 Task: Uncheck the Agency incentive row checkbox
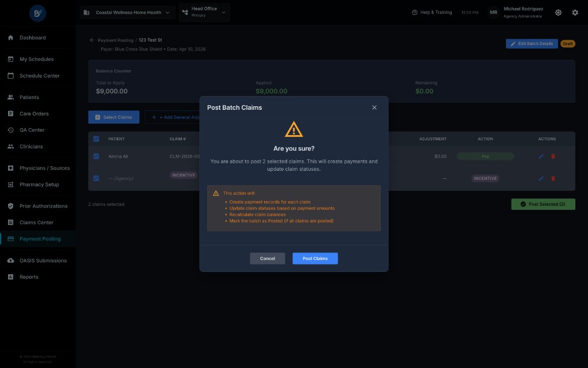coord(96,178)
